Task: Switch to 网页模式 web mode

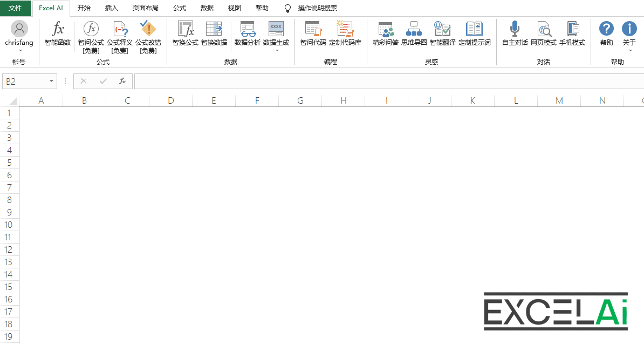Action: pyautogui.click(x=543, y=33)
